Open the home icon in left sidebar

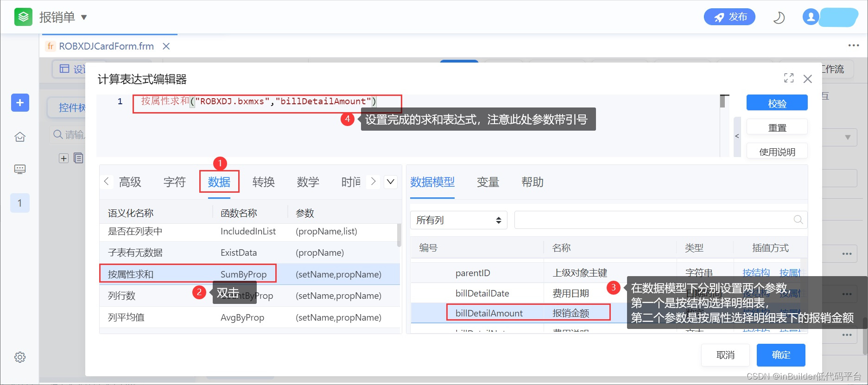tap(20, 137)
